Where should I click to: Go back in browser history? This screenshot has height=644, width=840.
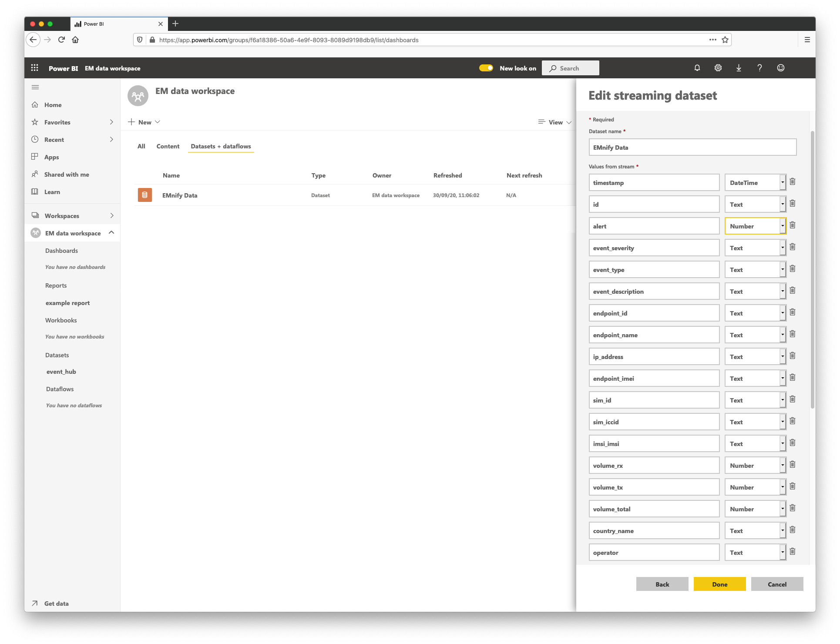[x=33, y=40]
